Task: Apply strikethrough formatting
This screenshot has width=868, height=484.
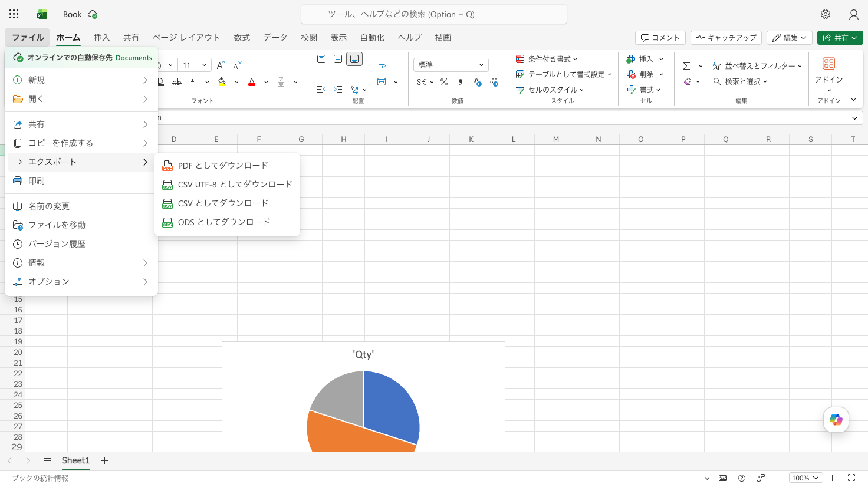Action: pos(177,82)
